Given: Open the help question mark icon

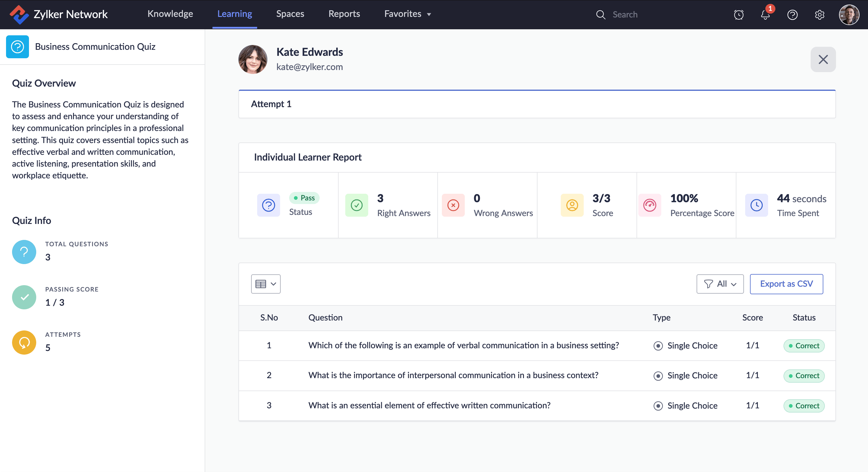Looking at the screenshot, I should click(x=792, y=14).
